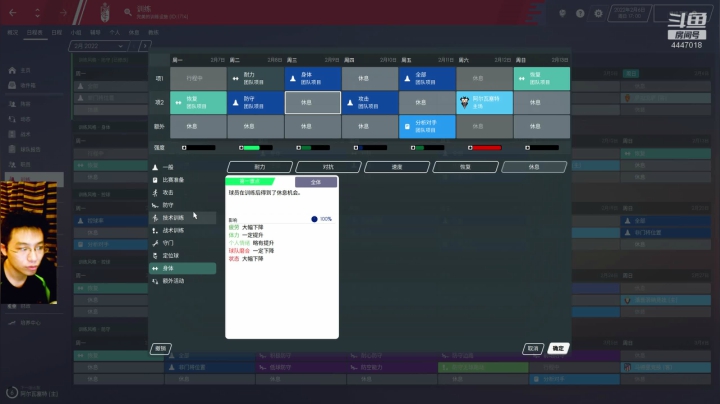Open the club badge in the header
720x404 pixels.
(105, 12)
